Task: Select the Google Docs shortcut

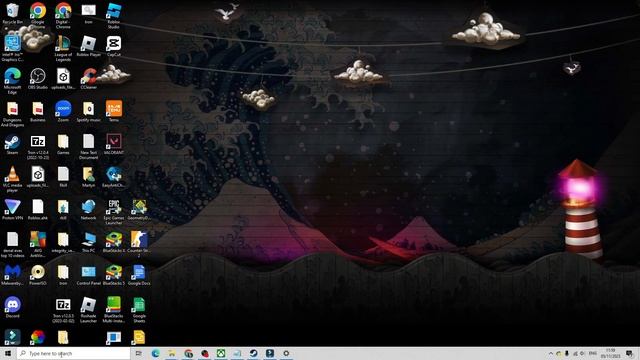Action: click(x=139, y=275)
